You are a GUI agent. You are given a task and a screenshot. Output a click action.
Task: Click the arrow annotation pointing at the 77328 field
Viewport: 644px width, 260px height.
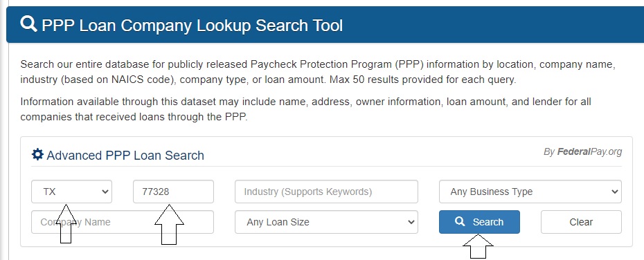(x=169, y=224)
